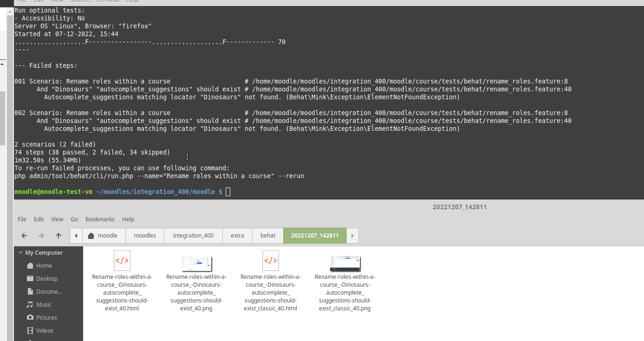Collapse the My Computer sidebar section
Viewport: 644px width, 341px height.
coord(20,253)
